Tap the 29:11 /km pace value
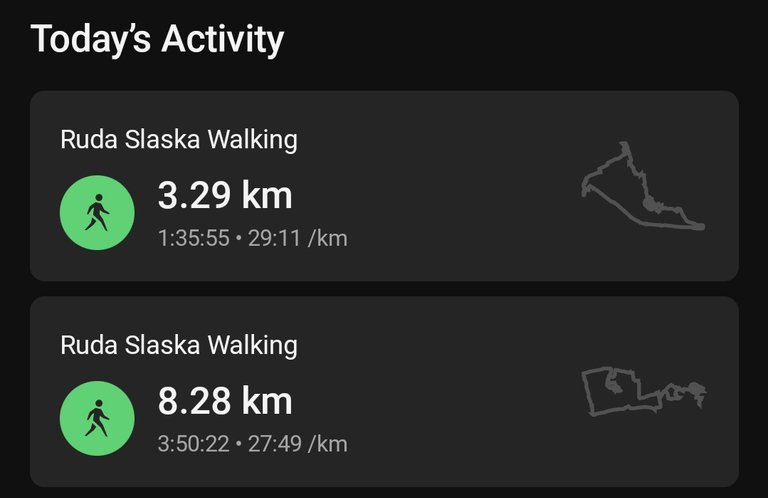The image size is (768, 498). pyautogui.click(x=298, y=238)
